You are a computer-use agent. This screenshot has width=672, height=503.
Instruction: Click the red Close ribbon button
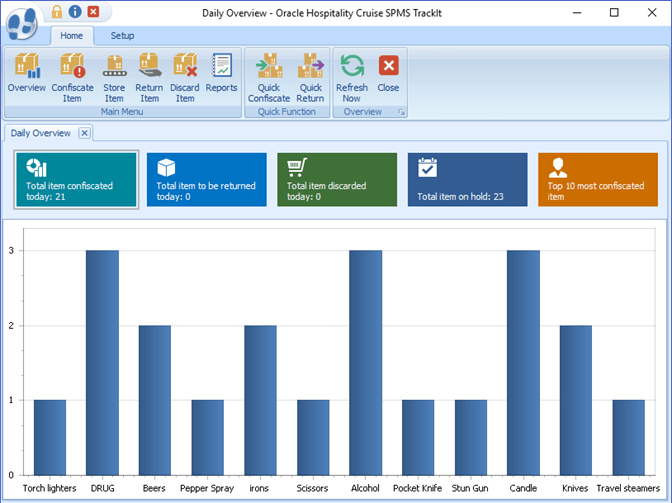tap(388, 73)
